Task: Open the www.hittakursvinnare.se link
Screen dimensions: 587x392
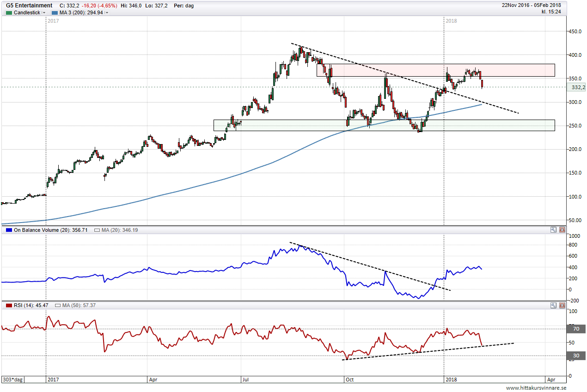Action: pyautogui.click(x=536, y=388)
